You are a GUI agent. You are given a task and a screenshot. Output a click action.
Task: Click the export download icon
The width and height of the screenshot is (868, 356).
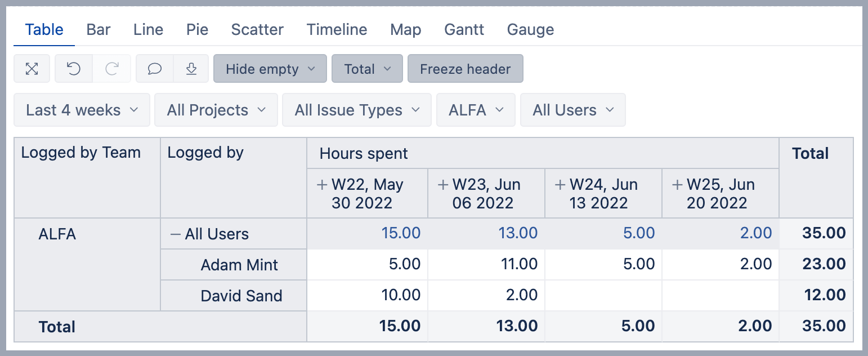point(191,69)
